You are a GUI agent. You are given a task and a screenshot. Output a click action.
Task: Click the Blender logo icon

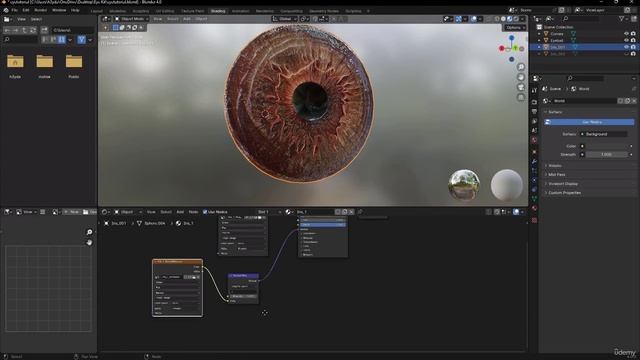[x=6, y=10]
